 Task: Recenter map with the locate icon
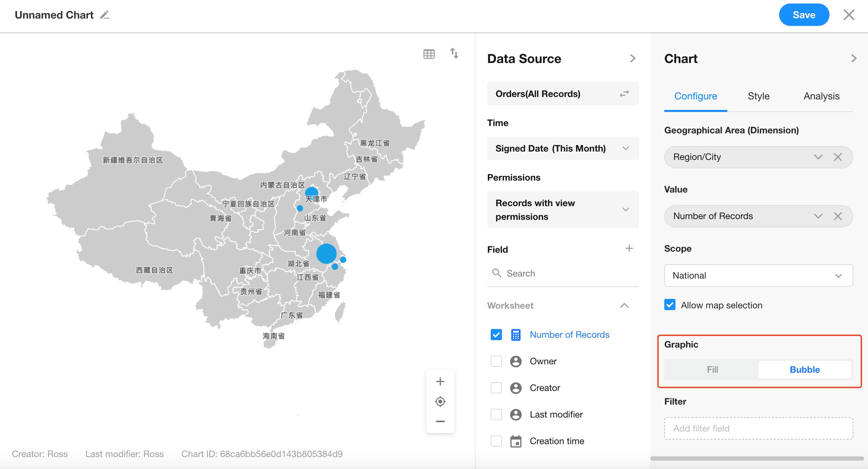440,401
